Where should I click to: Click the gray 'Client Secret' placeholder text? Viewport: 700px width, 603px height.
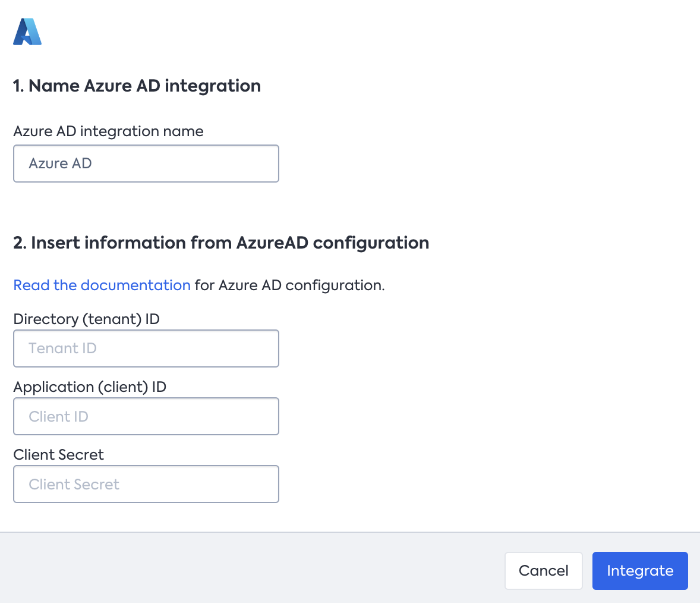74,484
